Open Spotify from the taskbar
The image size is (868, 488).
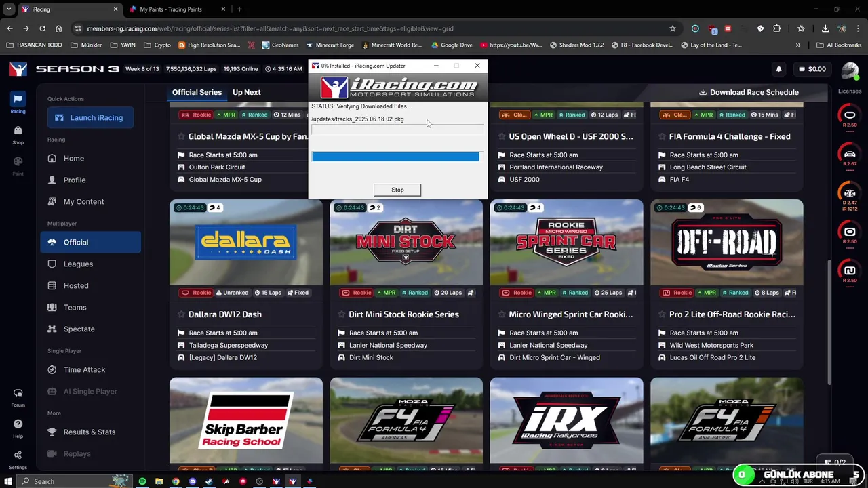tap(142, 481)
